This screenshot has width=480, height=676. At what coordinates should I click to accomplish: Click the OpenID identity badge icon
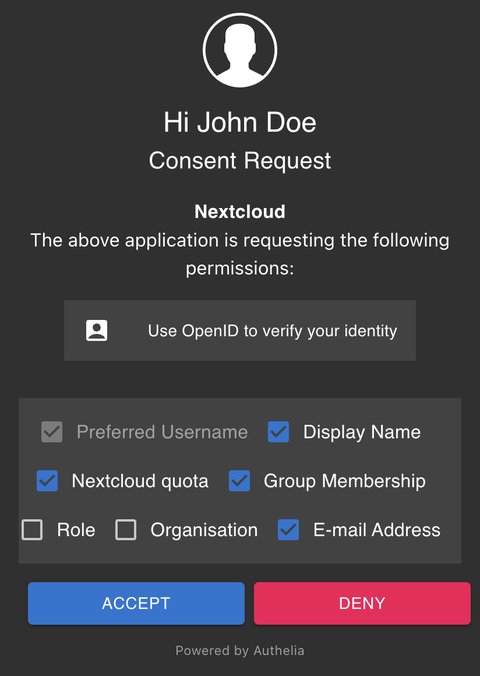pyautogui.click(x=97, y=331)
